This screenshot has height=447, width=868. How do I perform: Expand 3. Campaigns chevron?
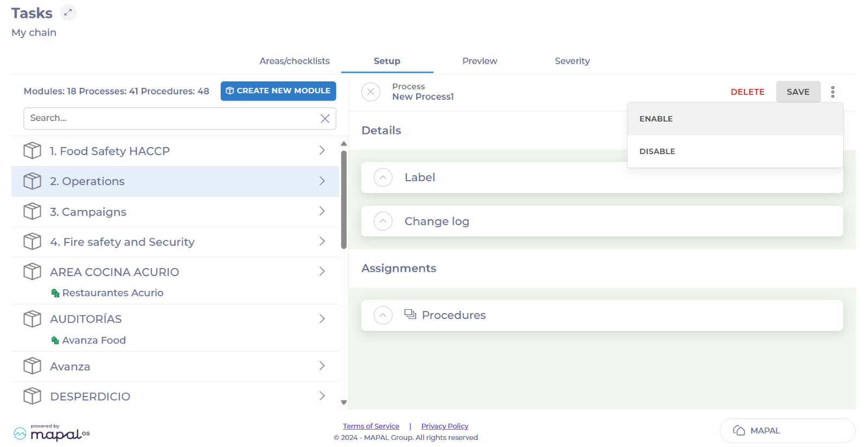coord(322,211)
